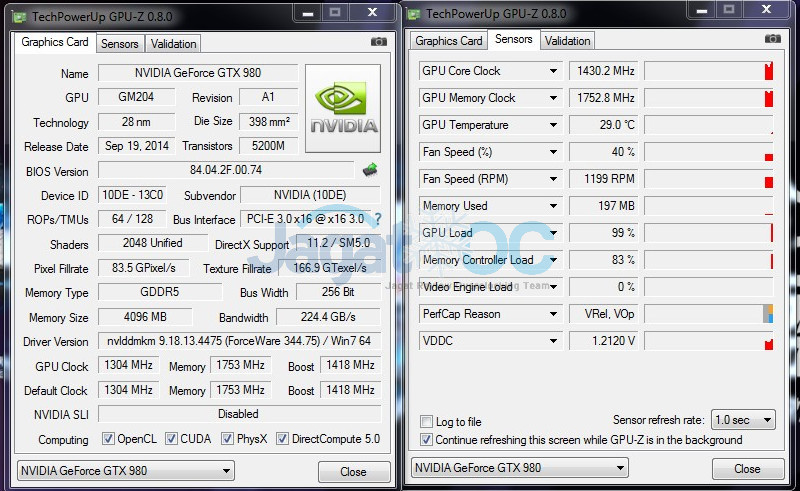
Task: Click the GM204 GPU field
Action: pyautogui.click(x=136, y=97)
